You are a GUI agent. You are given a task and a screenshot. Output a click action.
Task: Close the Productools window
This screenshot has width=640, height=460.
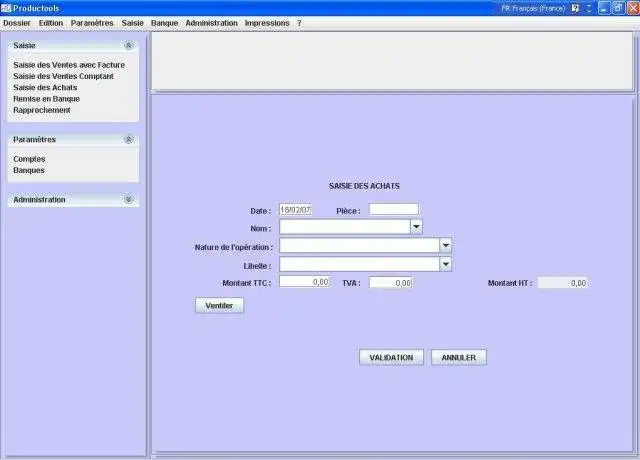[633, 8]
